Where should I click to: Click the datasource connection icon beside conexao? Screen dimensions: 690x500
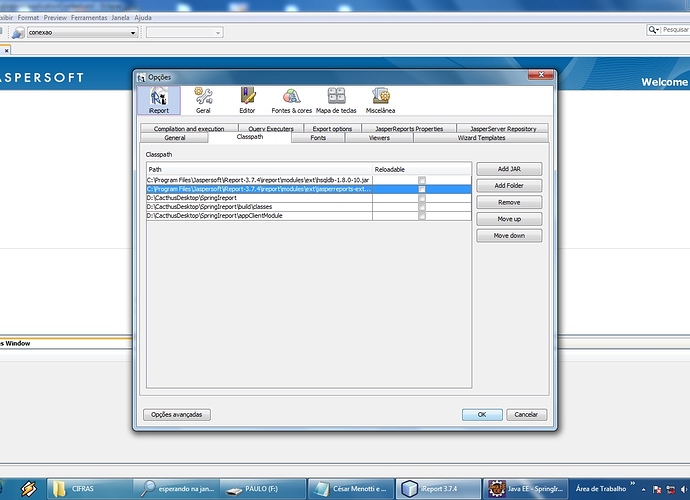[x=18, y=33]
